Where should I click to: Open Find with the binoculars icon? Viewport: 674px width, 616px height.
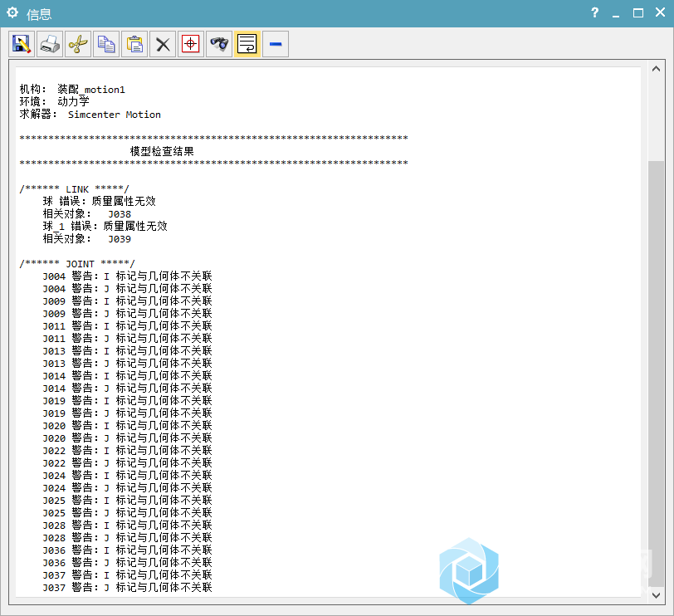click(219, 44)
